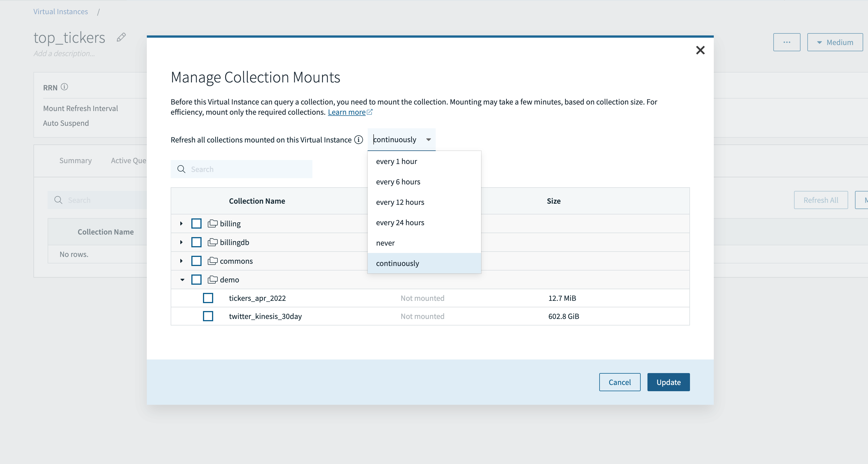
Task: Toggle the billing workspace checkbox
Action: pyautogui.click(x=196, y=223)
